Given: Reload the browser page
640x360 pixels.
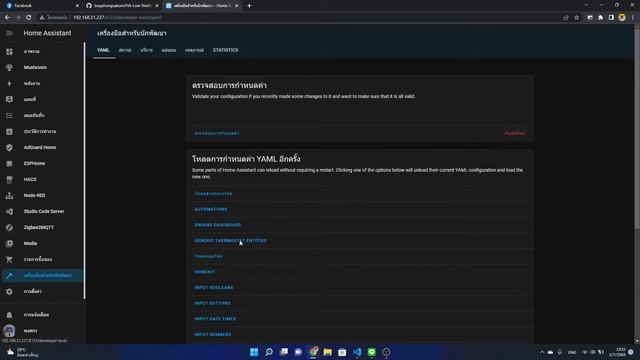Looking at the screenshot, I should (x=29, y=18).
